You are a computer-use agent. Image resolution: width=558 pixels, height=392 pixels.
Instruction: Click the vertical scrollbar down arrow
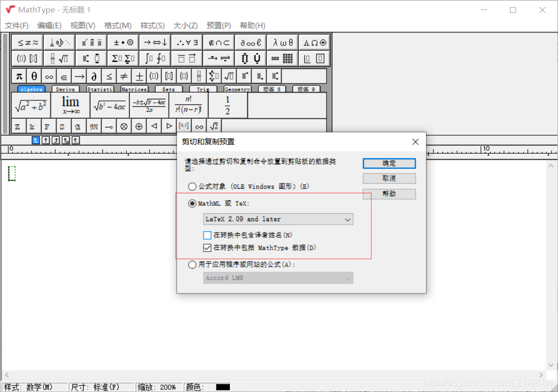(x=551, y=366)
